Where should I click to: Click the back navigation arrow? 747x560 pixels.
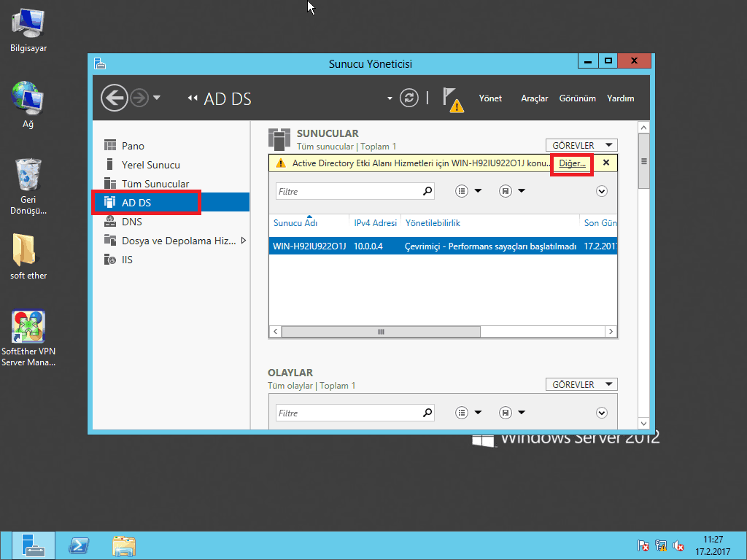114,98
